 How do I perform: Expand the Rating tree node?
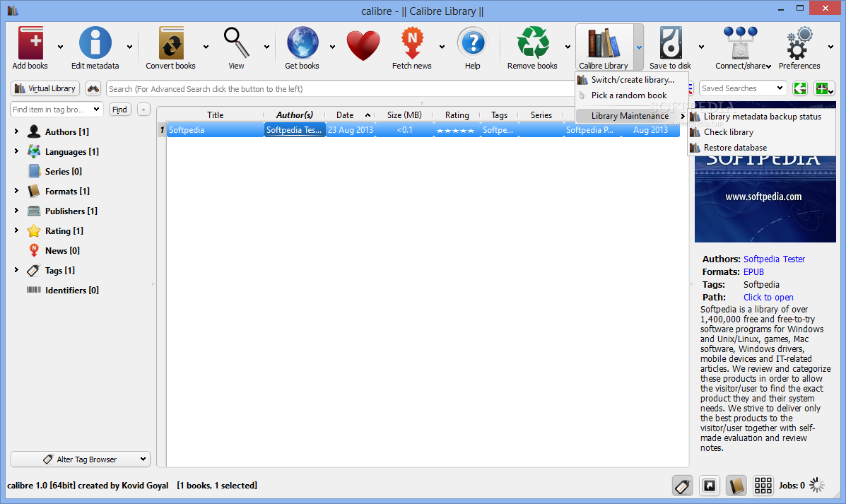pos(16,230)
